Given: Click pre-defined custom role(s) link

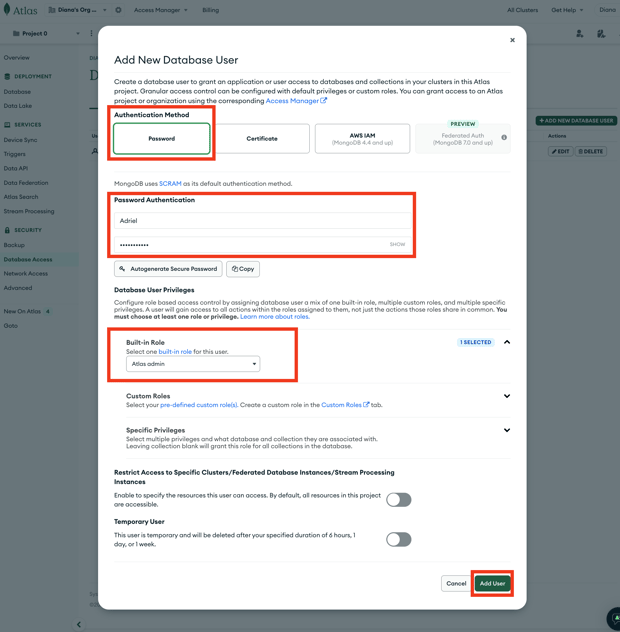Looking at the screenshot, I should pyautogui.click(x=199, y=405).
